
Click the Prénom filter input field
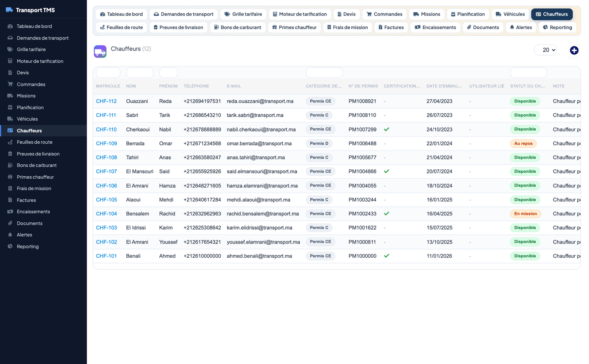point(168,73)
